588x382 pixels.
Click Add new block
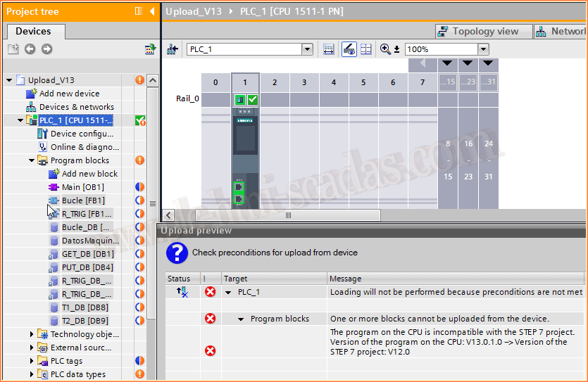pos(89,174)
